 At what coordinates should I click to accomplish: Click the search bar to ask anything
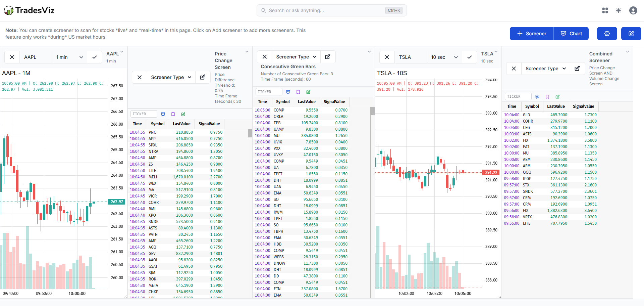coord(331,10)
